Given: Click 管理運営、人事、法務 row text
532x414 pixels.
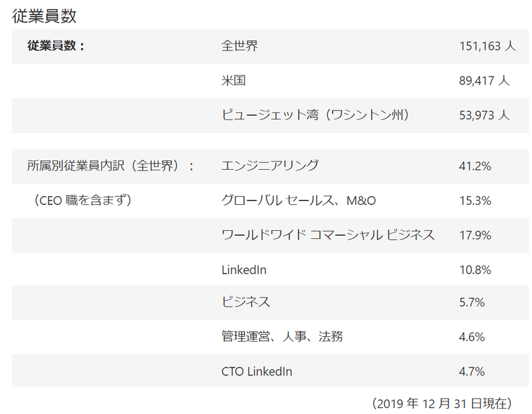Looking at the screenshot, I should point(282,337).
